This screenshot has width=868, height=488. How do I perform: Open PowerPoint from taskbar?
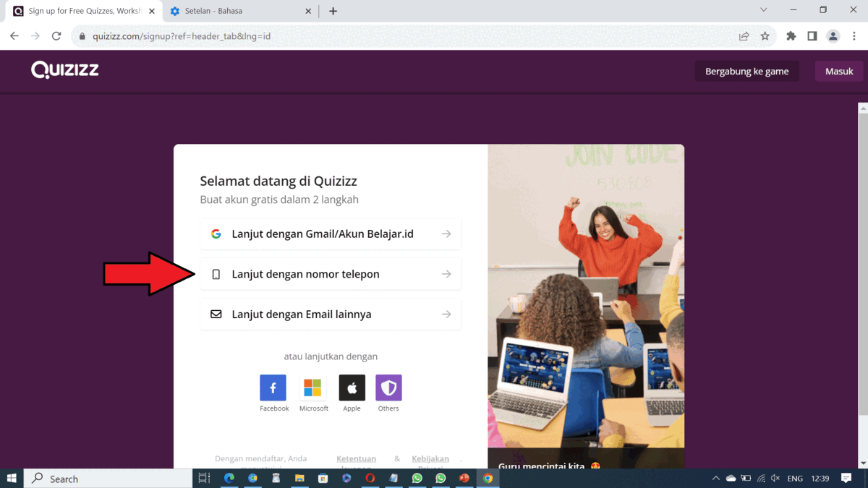[x=464, y=479]
